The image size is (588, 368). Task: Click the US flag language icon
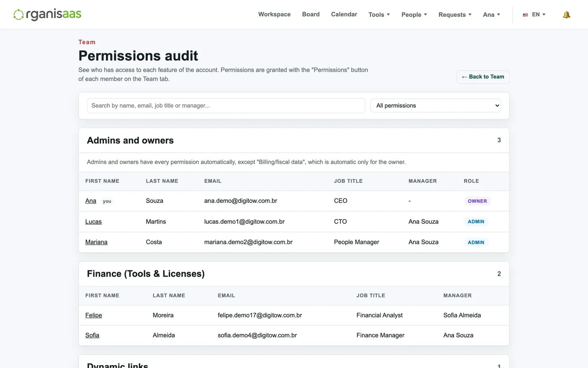pos(525,15)
